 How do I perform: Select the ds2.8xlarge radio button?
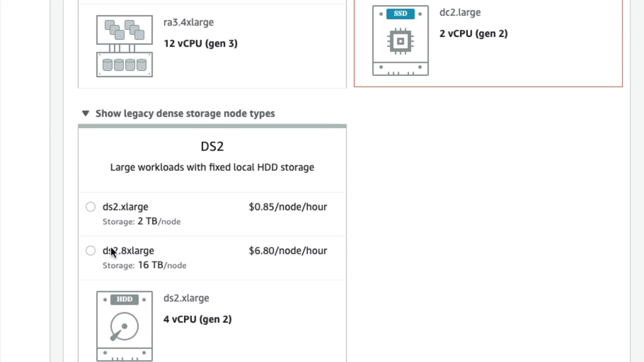(91, 251)
